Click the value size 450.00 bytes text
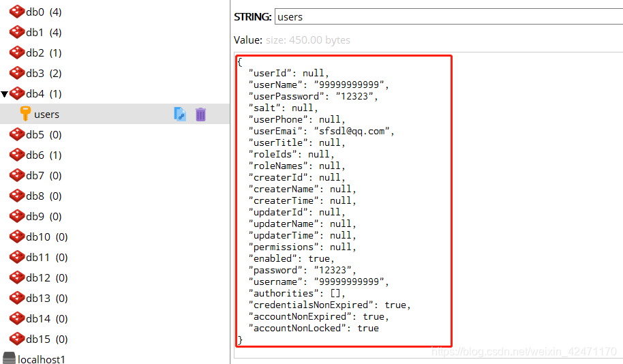Screen dimensions: 623x364 pyautogui.click(x=308, y=40)
